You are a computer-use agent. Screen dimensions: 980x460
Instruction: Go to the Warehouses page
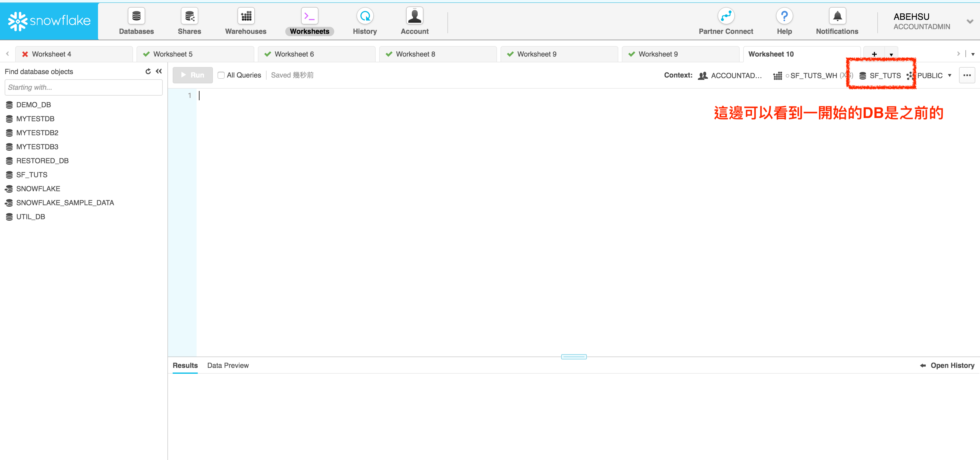[x=246, y=22]
